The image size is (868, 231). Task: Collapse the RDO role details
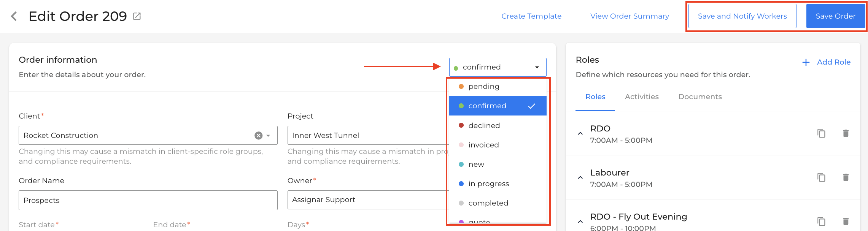(x=580, y=133)
